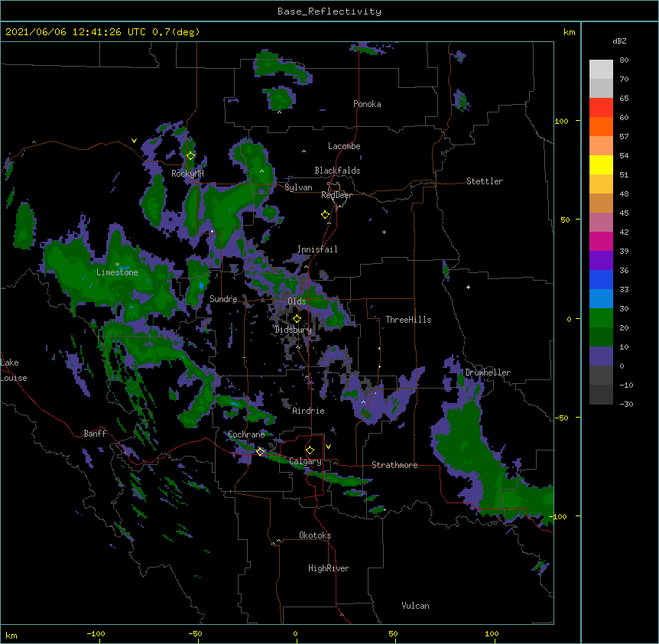Click the RedDeer city label
659x644 pixels.
tap(336, 195)
